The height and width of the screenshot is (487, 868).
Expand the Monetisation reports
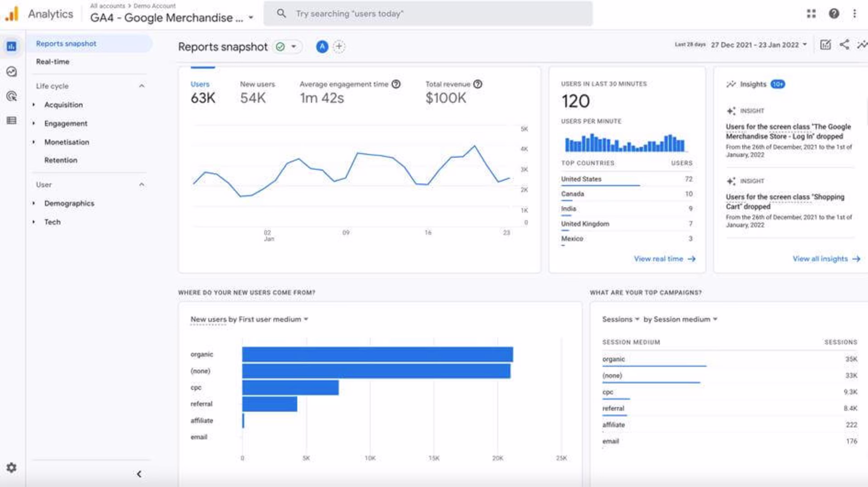[34, 142]
